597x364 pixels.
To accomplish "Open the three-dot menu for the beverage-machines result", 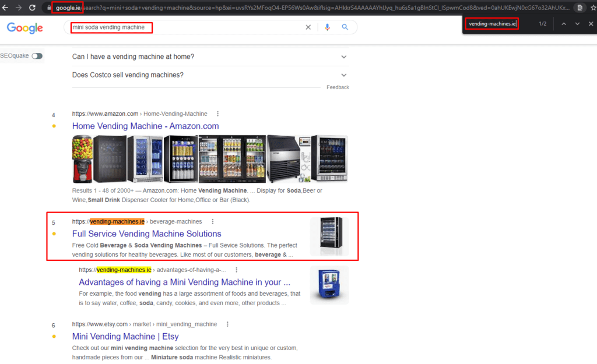I will (x=213, y=221).
